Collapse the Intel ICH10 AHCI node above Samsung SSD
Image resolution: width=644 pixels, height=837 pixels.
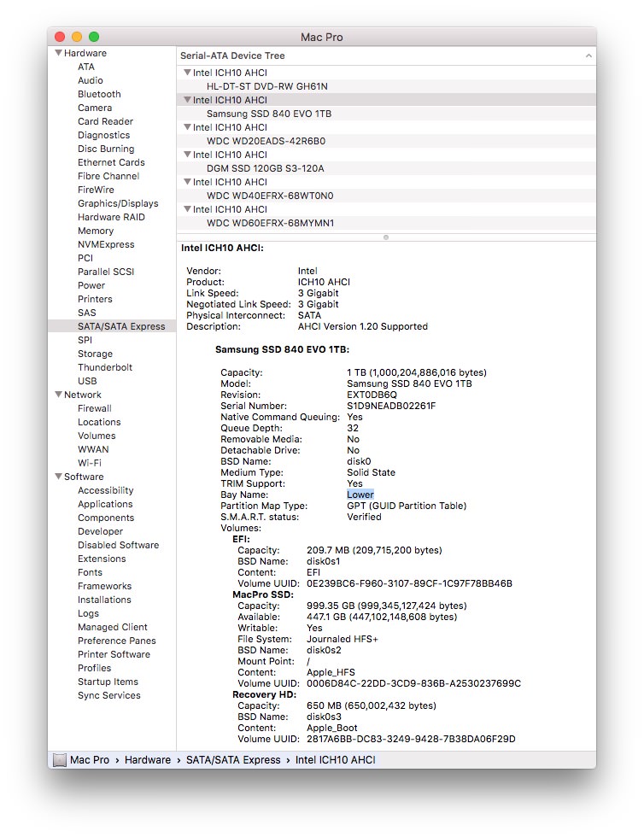(x=187, y=99)
